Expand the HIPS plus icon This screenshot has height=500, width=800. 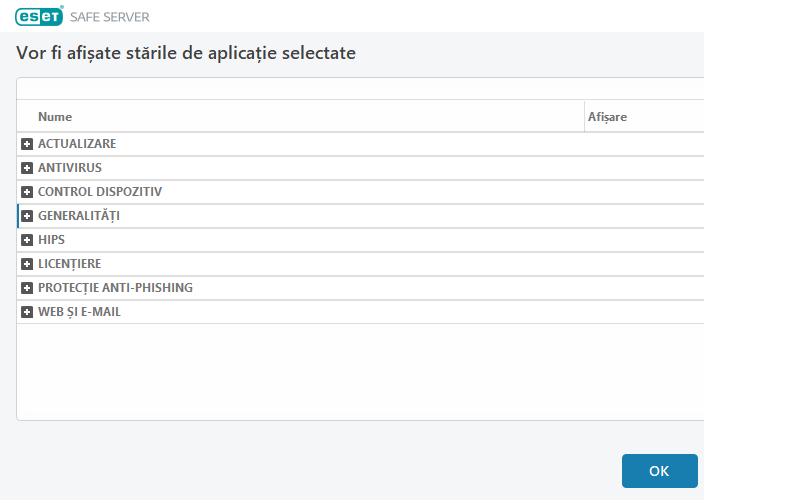(27, 240)
